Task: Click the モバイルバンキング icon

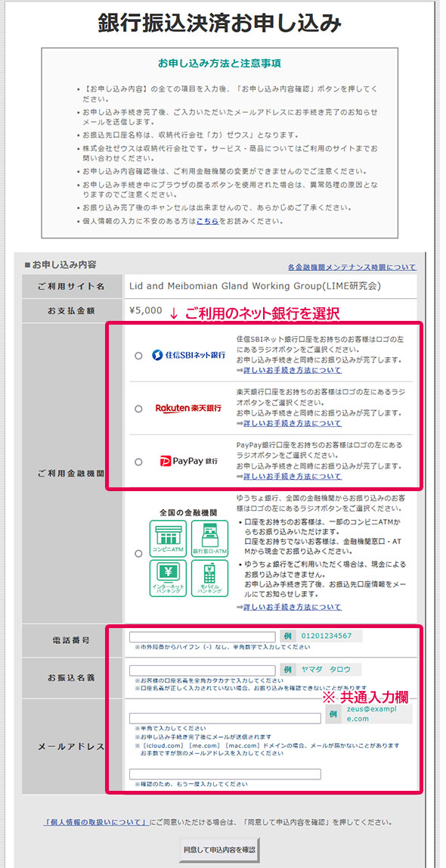Action: point(209,578)
